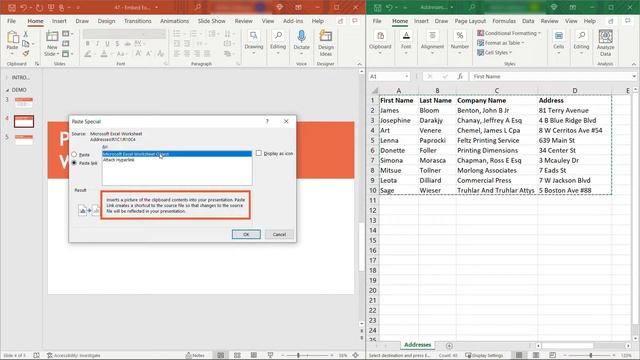
Task: Open Conditional Formatting dropdown in Excel
Action: point(509,33)
